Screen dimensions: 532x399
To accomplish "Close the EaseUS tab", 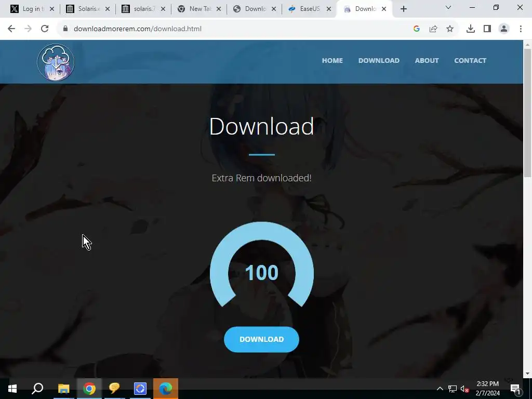I will pos(329,9).
